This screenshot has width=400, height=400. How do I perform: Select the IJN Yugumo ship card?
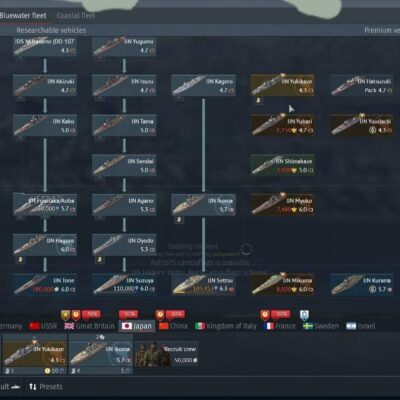coord(124,46)
